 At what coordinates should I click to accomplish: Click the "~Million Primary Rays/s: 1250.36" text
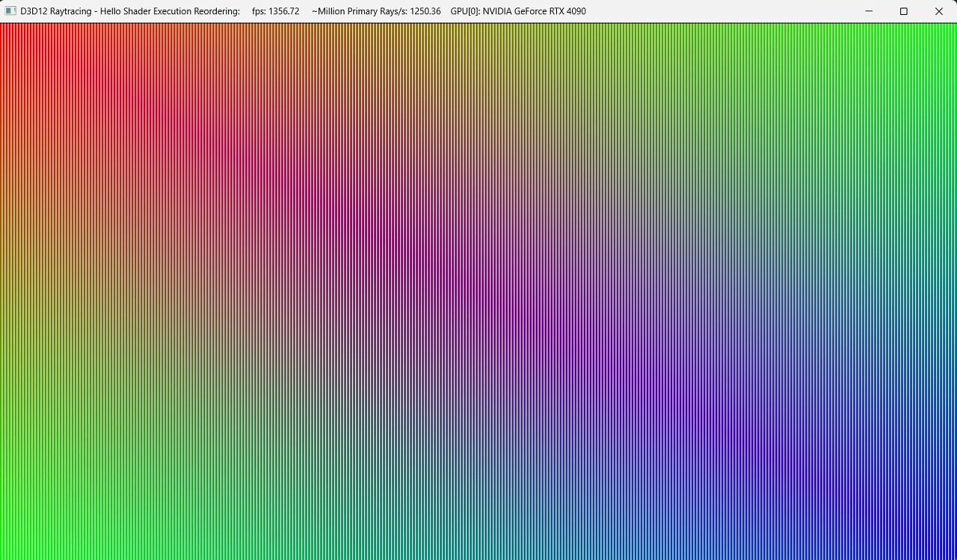[376, 11]
